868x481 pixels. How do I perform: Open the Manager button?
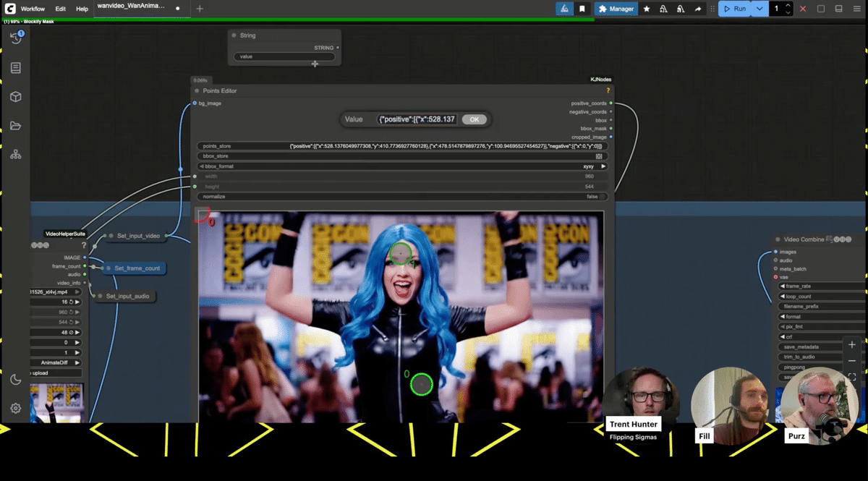(616, 9)
